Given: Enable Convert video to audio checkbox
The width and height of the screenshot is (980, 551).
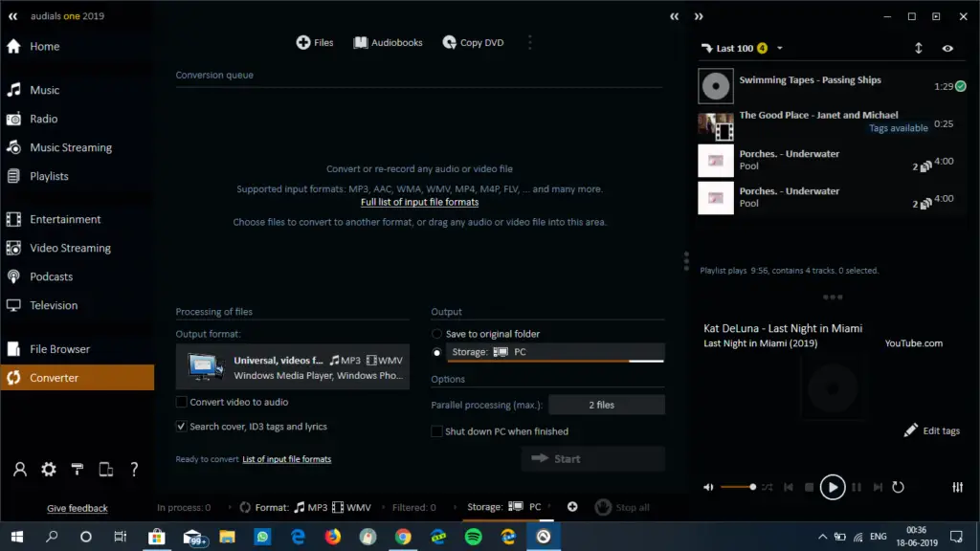Looking at the screenshot, I should 181,402.
